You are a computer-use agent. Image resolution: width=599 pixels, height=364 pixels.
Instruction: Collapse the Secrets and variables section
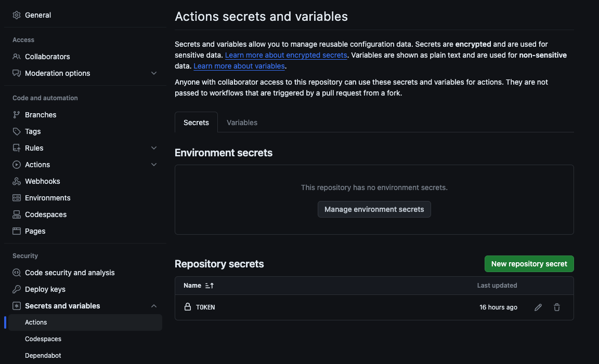pos(154,306)
